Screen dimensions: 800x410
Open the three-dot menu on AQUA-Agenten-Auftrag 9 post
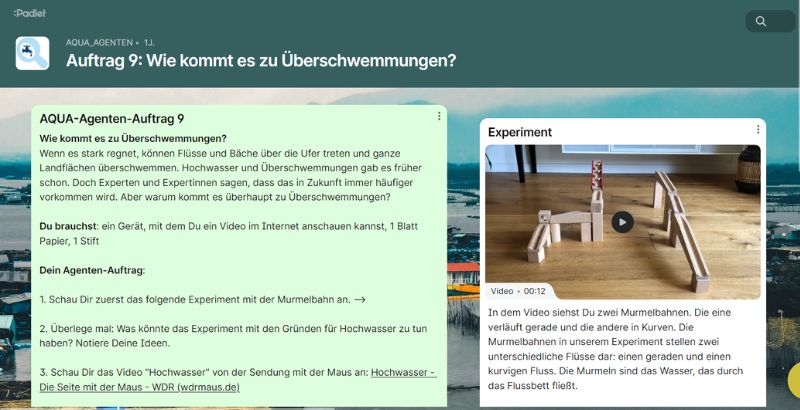click(439, 116)
